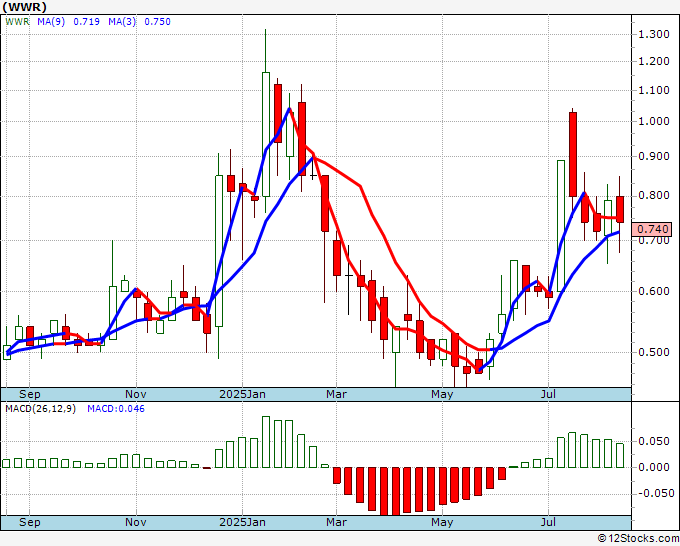Image resolution: width=680 pixels, height=546 pixels.
Task: Click the 0.719 moving average value
Action: click(86, 22)
